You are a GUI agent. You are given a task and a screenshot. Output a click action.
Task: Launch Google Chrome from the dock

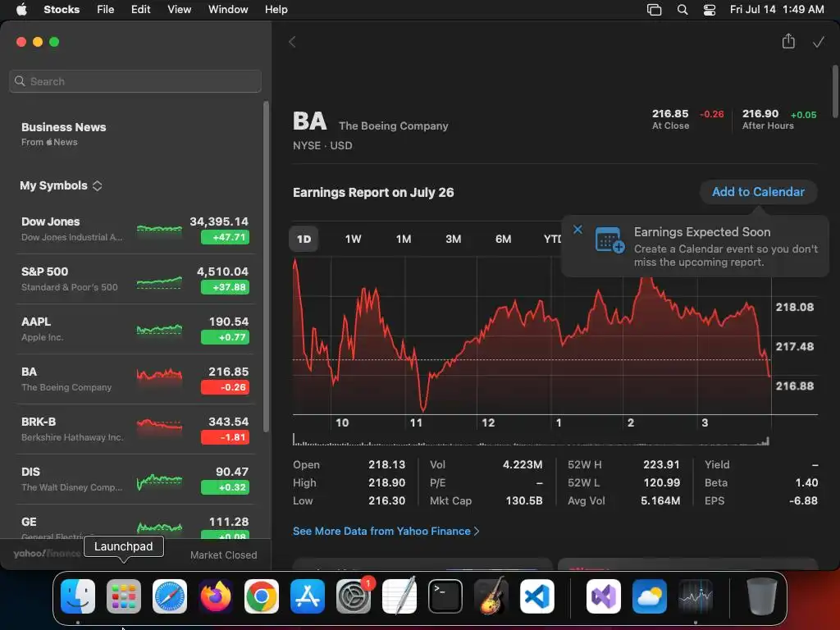262,596
